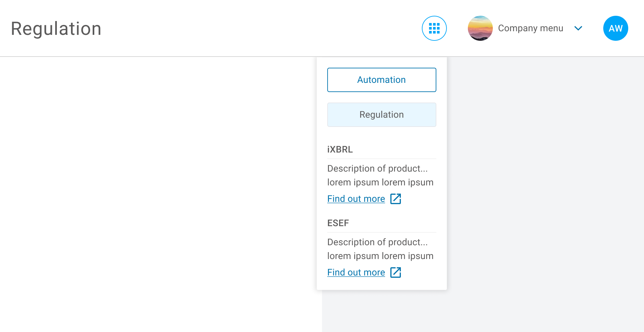Click the AW user avatar
Image resolution: width=644 pixels, height=332 pixels.
point(615,28)
